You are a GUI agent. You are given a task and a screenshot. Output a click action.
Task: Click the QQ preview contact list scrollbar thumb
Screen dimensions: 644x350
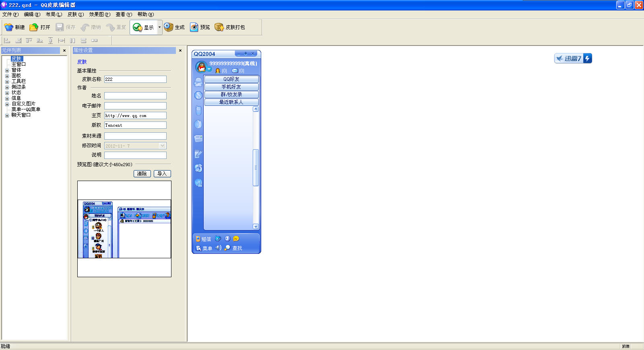[256, 168]
